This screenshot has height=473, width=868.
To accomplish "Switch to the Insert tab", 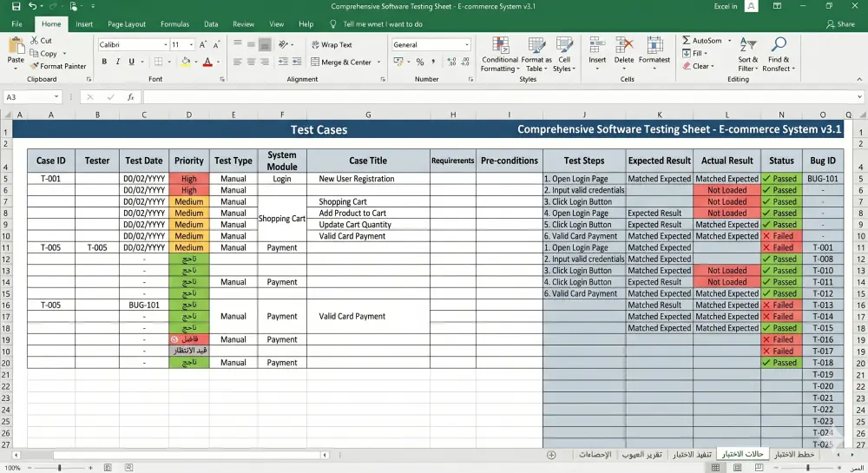I will (x=84, y=24).
